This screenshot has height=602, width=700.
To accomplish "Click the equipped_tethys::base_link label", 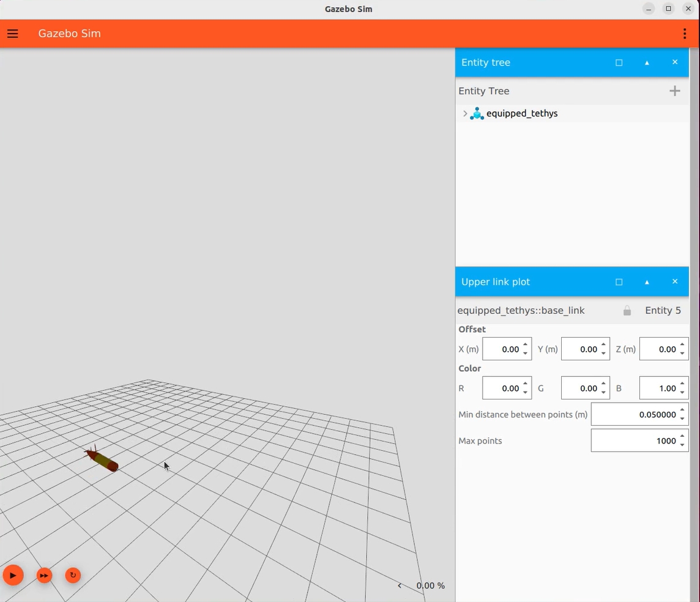I will tap(521, 311).
